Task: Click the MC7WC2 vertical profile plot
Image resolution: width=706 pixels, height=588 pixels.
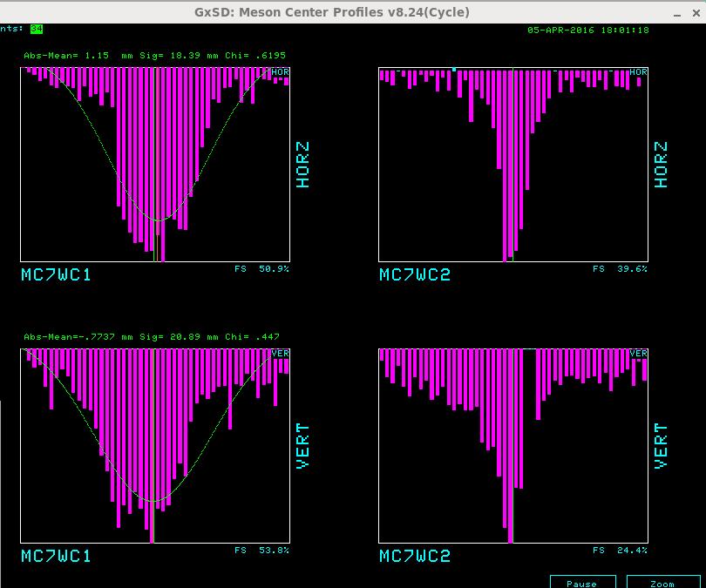Action: (513, 445)
